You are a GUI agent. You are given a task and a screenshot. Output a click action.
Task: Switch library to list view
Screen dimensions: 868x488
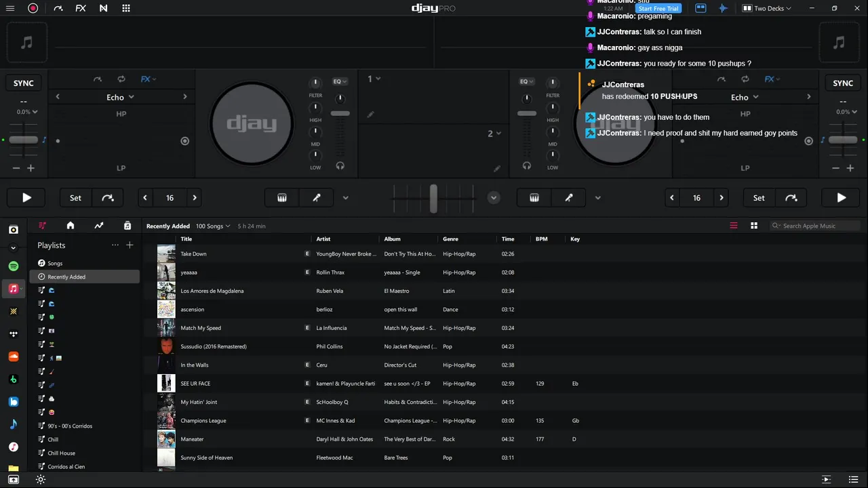click(734, 226)
